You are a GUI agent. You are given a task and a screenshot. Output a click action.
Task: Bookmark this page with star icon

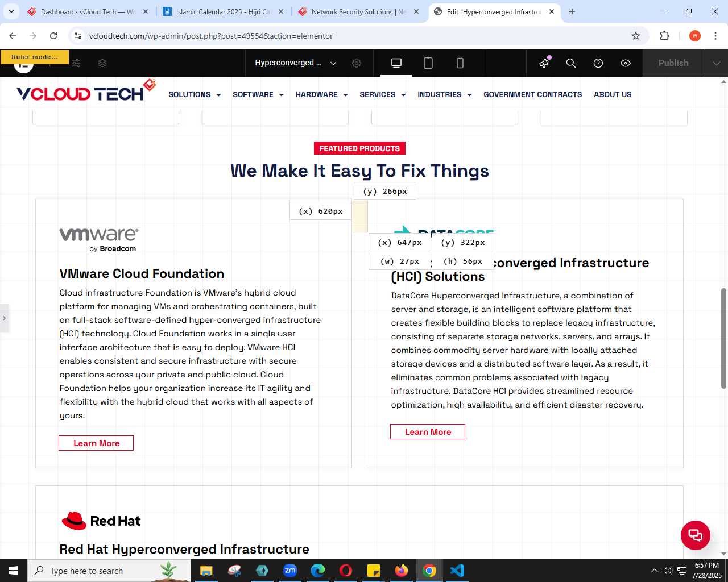tap(636, 36)
